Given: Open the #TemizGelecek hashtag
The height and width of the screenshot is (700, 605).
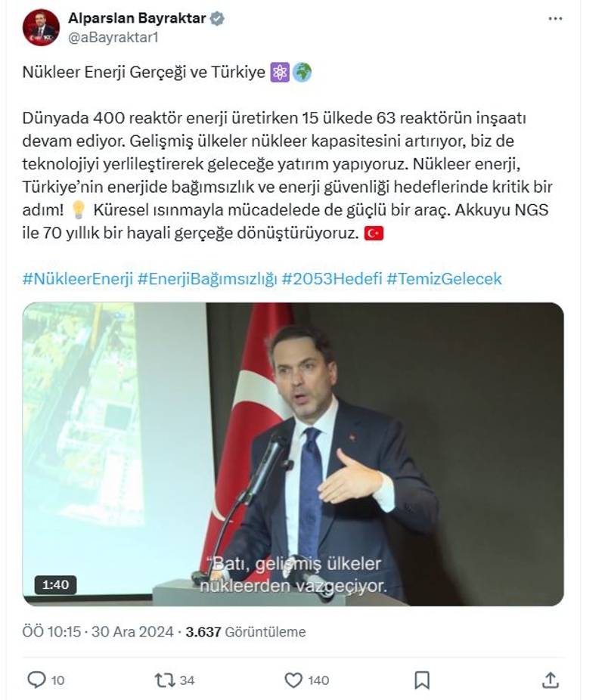Looking at the screenshot, I should pyautogui.click(x=444, y=279).
